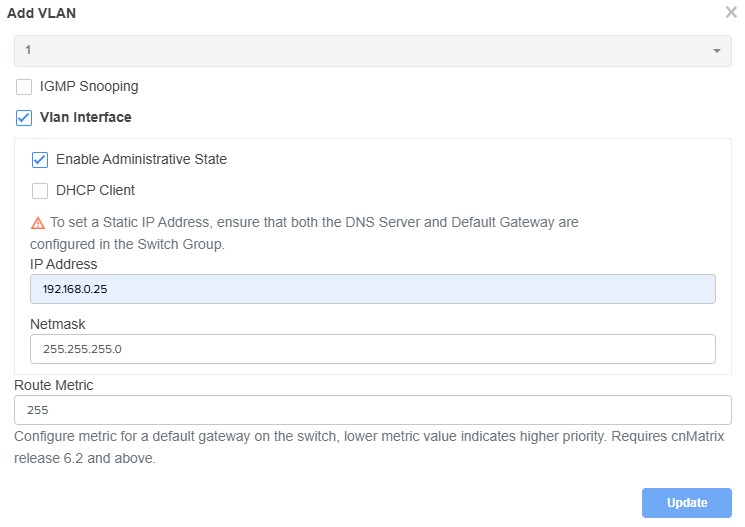The width and height of the screenshot is (745, 527).
Task: Click the IGMP Snooping label text
Action: coord(89,87)
